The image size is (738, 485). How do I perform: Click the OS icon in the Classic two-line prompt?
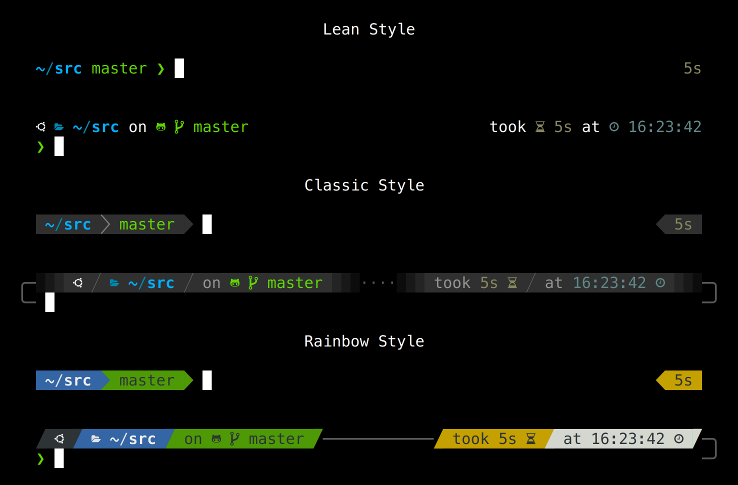(x=77, y=283)
